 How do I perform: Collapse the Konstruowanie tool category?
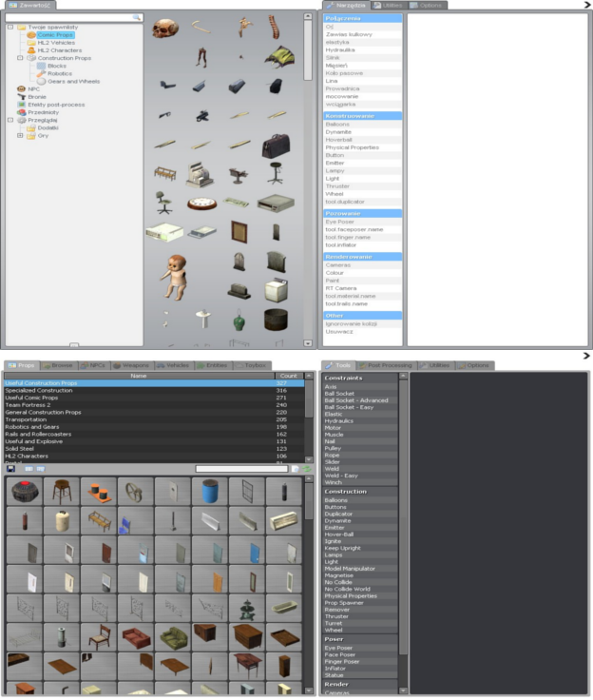[363, 116]
